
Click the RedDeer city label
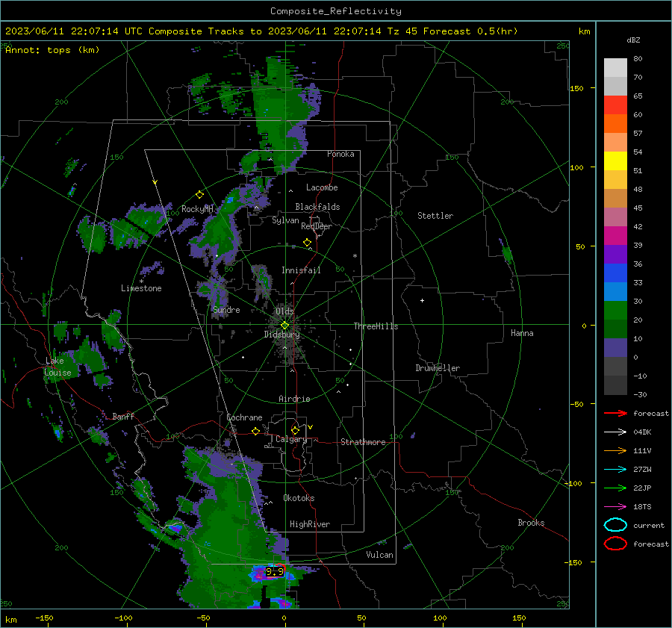coord(317,226)
